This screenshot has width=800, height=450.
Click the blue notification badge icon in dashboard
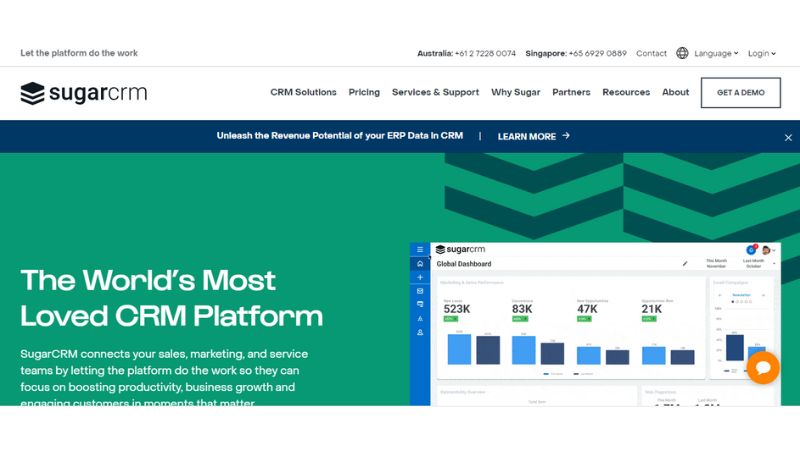click(x=751, y=249)
